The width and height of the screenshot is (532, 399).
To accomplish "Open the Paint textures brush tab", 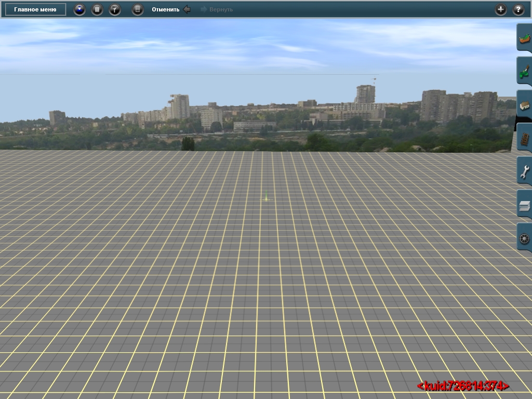I will click(x=524, y=71).
